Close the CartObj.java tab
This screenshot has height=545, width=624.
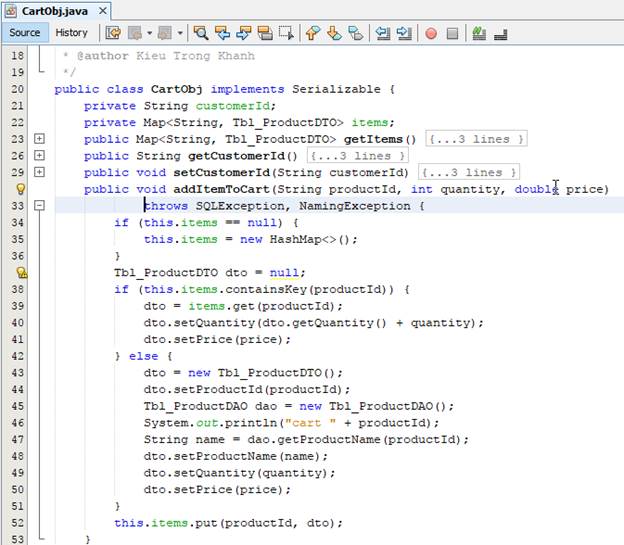point(103,11)
